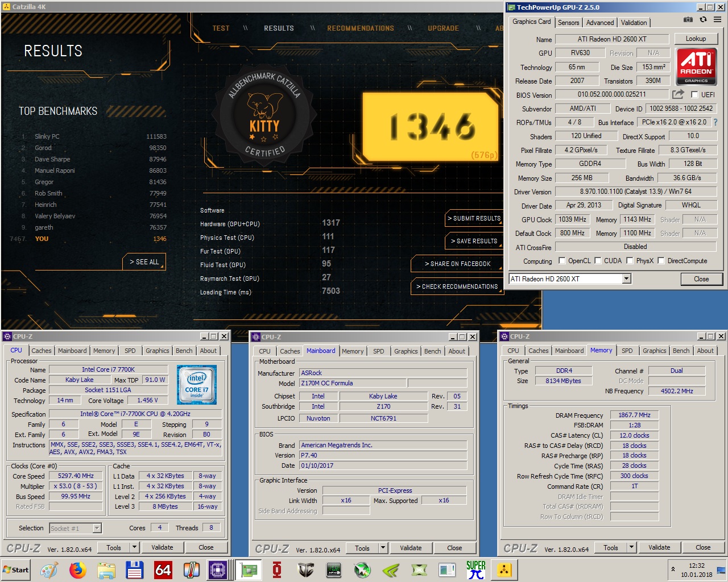Open SPD tab in CPU-Z Memory window
728x582 pixels.
(x=627, y=351)
